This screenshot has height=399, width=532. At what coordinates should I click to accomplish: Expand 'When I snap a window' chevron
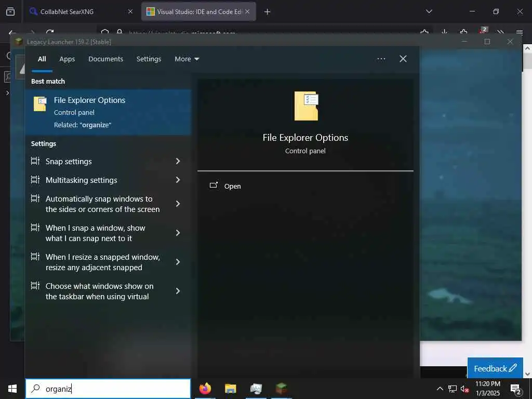point(178,233)
